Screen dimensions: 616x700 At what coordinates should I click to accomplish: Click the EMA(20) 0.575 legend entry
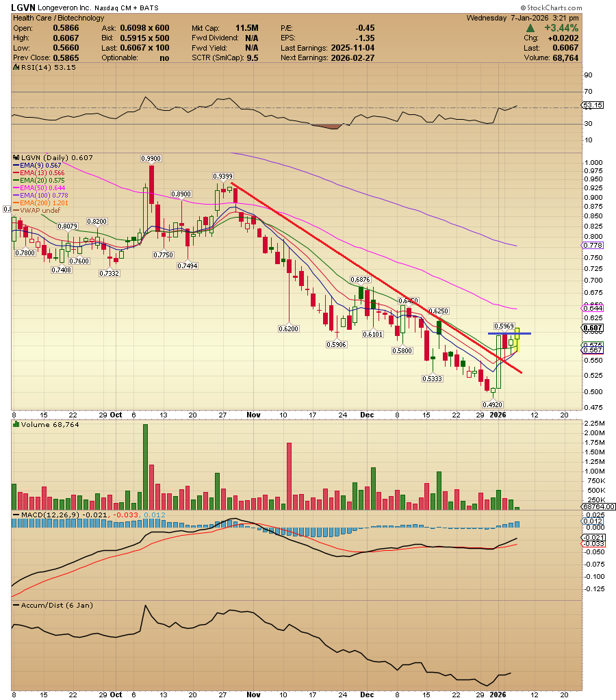tap(42, 181)
